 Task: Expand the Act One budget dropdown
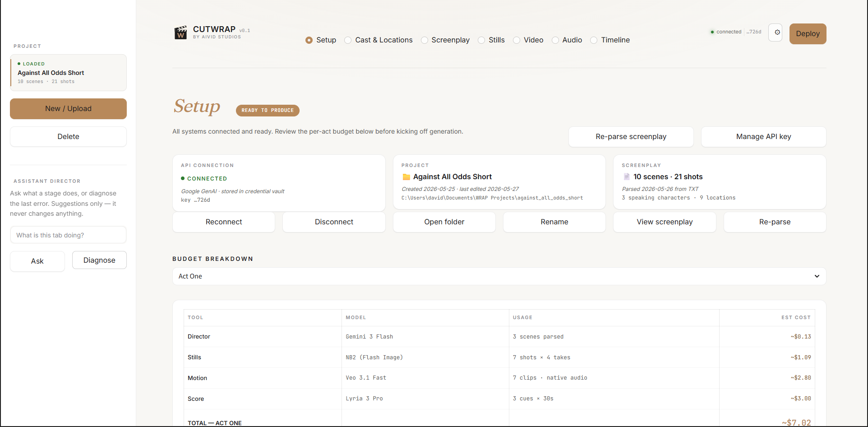[499, 276]
